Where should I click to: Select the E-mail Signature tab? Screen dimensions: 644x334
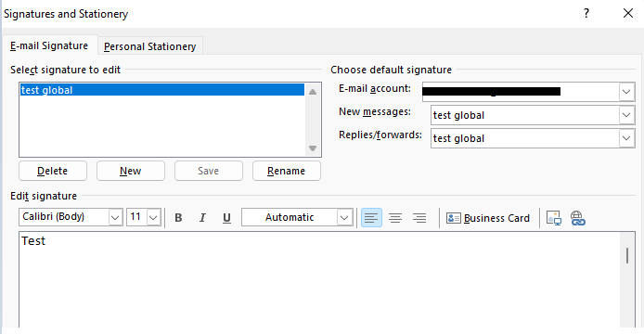[x=49, y=45]
